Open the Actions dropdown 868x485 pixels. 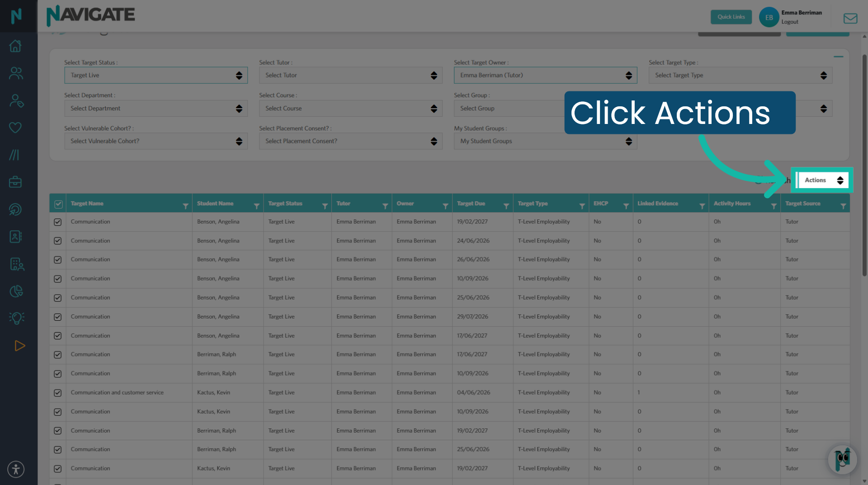click(x=822, y=180)
